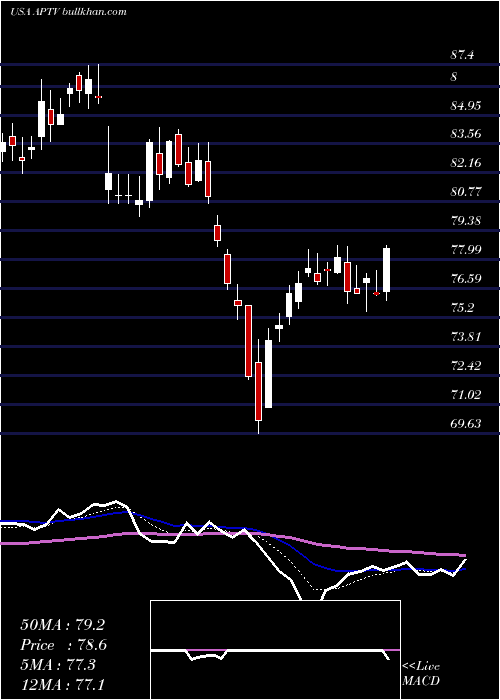Screen dimensions: 500x700
Task: Click the 87.4 price axis label
Action: point(462,55)
